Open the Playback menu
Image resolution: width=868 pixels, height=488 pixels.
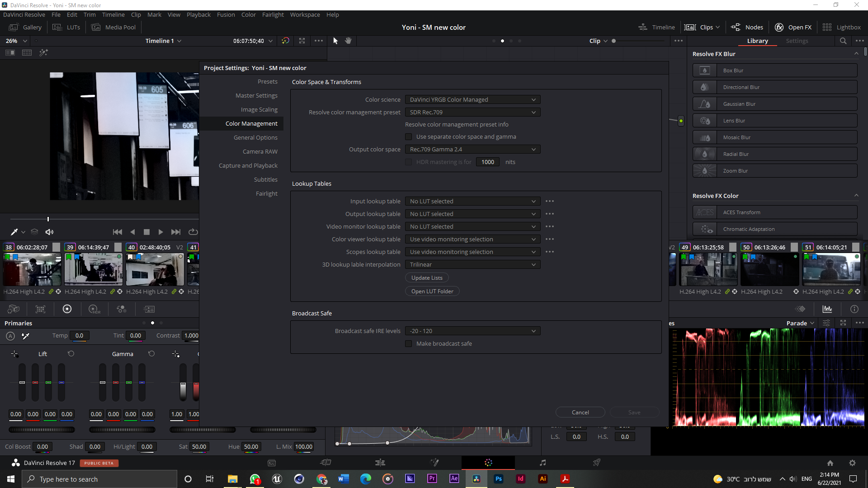(198, 14)
